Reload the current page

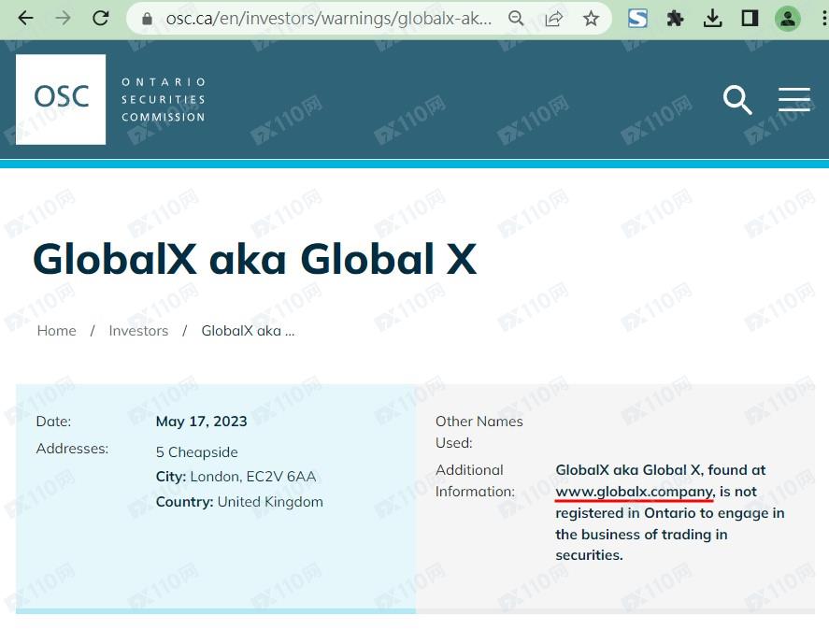(x=100, y=19)
